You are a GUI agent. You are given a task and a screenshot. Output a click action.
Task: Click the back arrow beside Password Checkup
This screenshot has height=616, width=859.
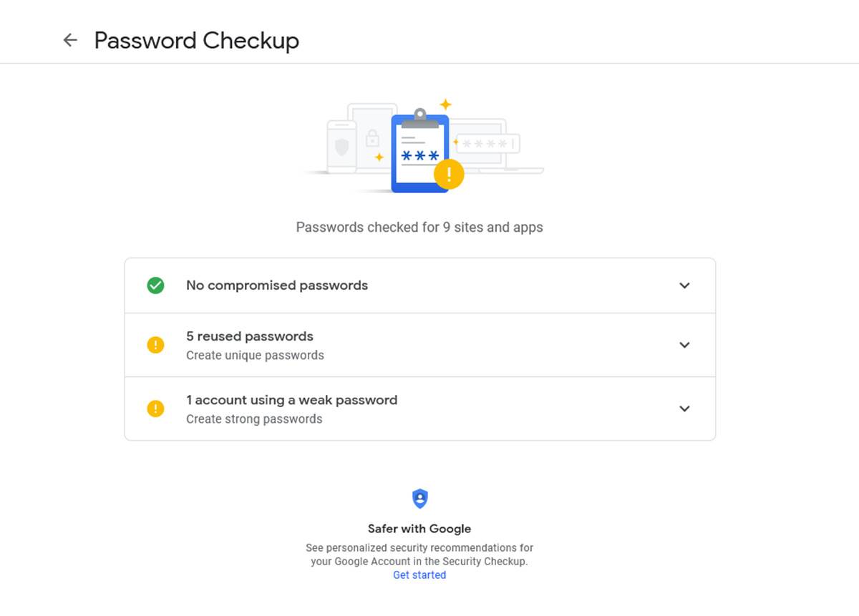(x=69, y=40)
